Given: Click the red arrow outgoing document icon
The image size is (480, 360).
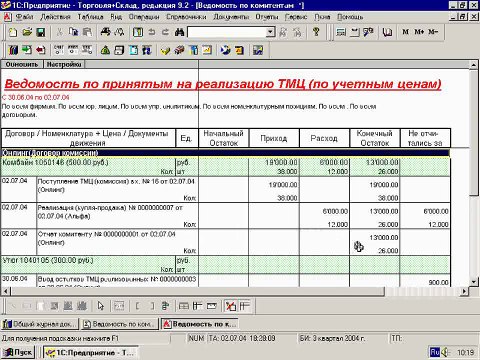Looking at the screenshot, I should (x=40, y=50).
